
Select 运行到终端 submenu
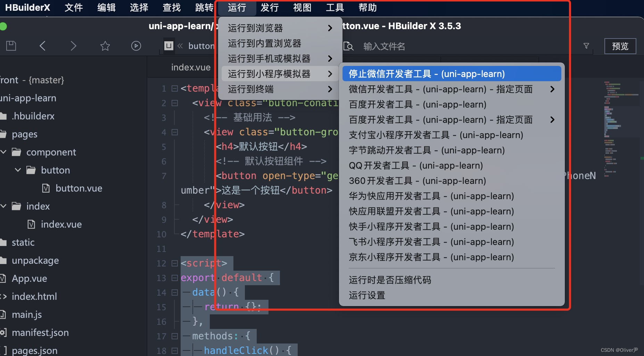tap(280, 89)
